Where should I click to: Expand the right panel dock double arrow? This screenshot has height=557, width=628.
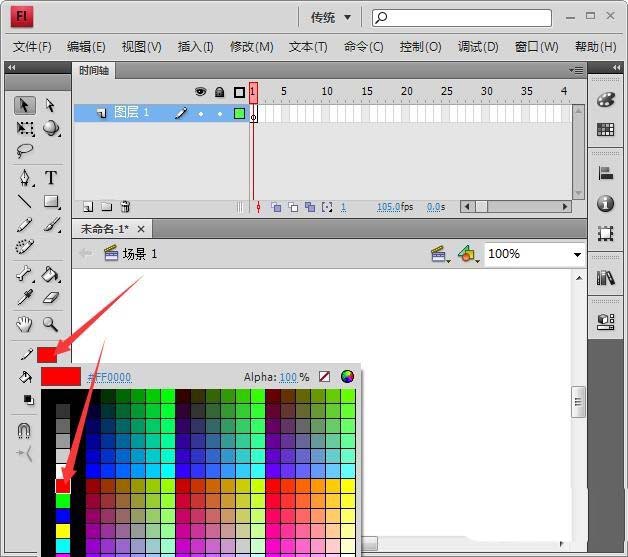(616, 67)
